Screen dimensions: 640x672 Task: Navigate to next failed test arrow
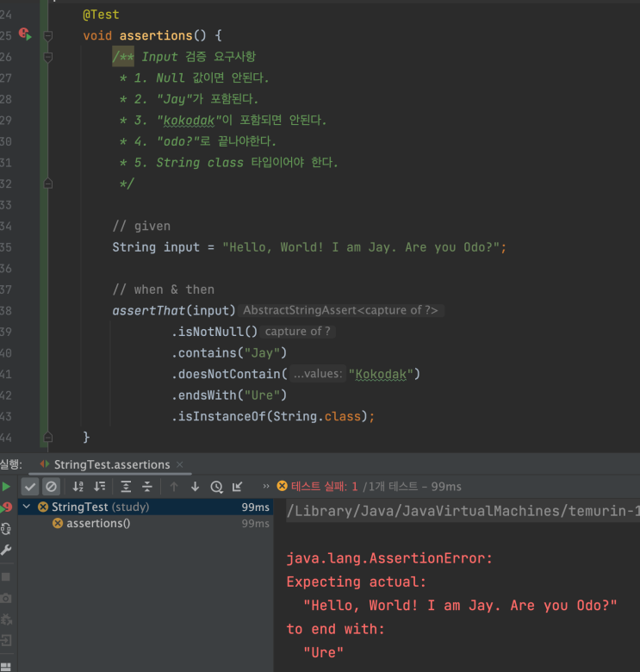pos(195,487)
